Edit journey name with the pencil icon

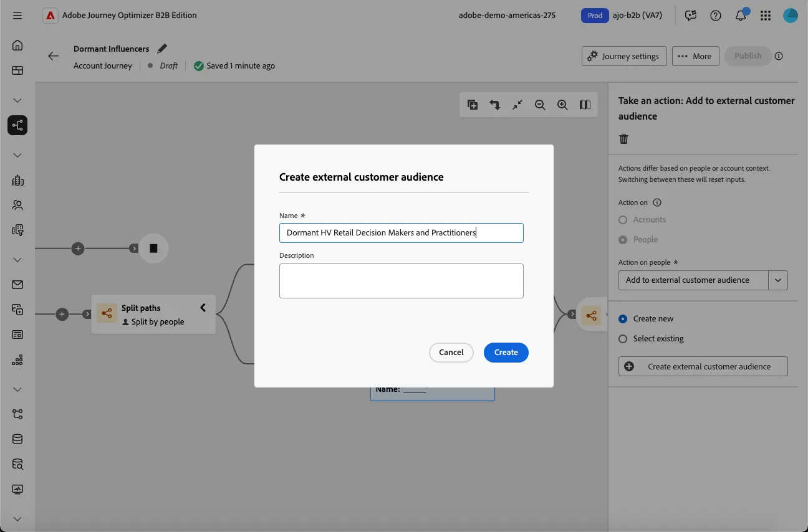[162, 49]
